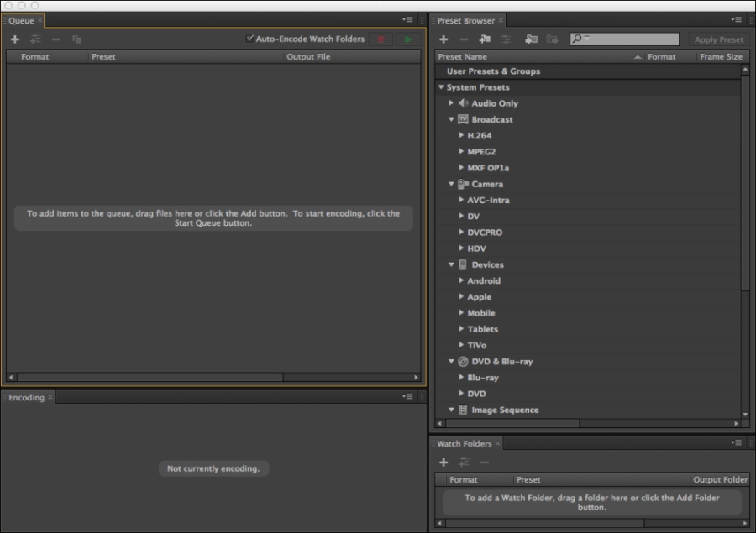
Task: Click Import Presets icon
Action: tap(531, 39)
